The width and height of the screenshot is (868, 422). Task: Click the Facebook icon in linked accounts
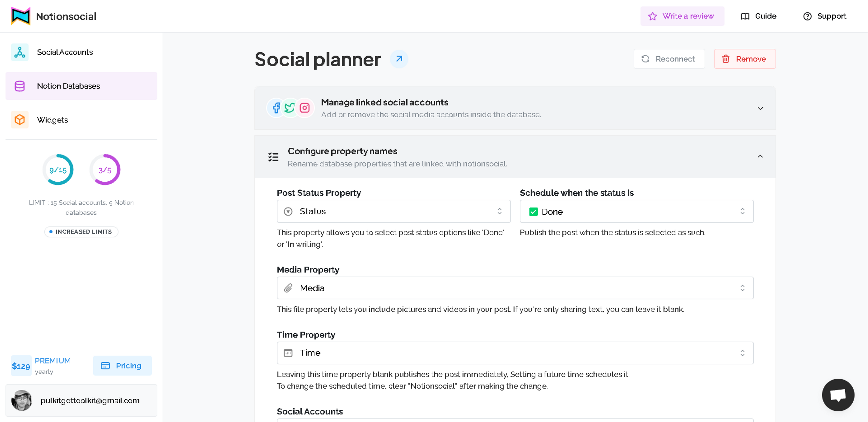[x=276, y=108]
